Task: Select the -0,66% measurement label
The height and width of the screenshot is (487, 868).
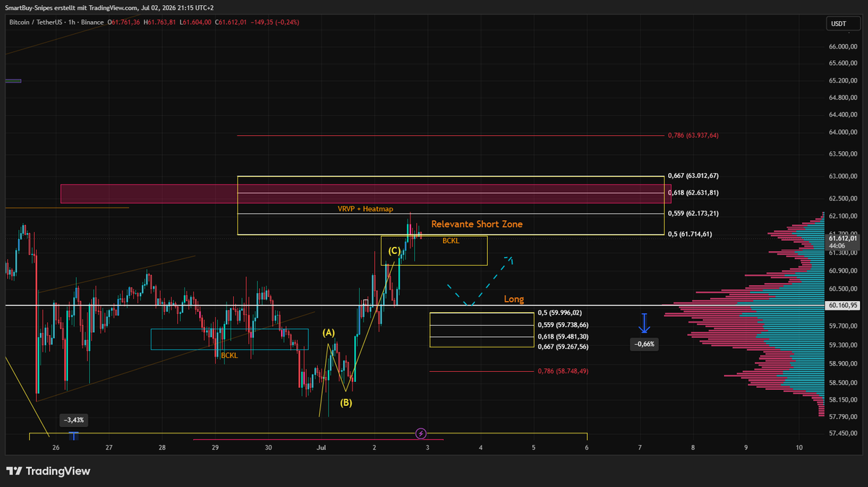Action: pos(644,344)
